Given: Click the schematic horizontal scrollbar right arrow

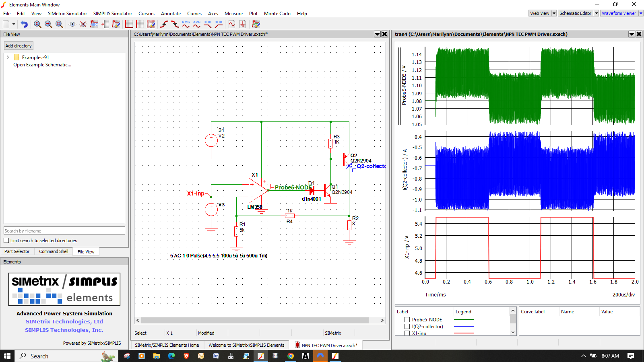Looking at the screenshot, I should point(382,321).
